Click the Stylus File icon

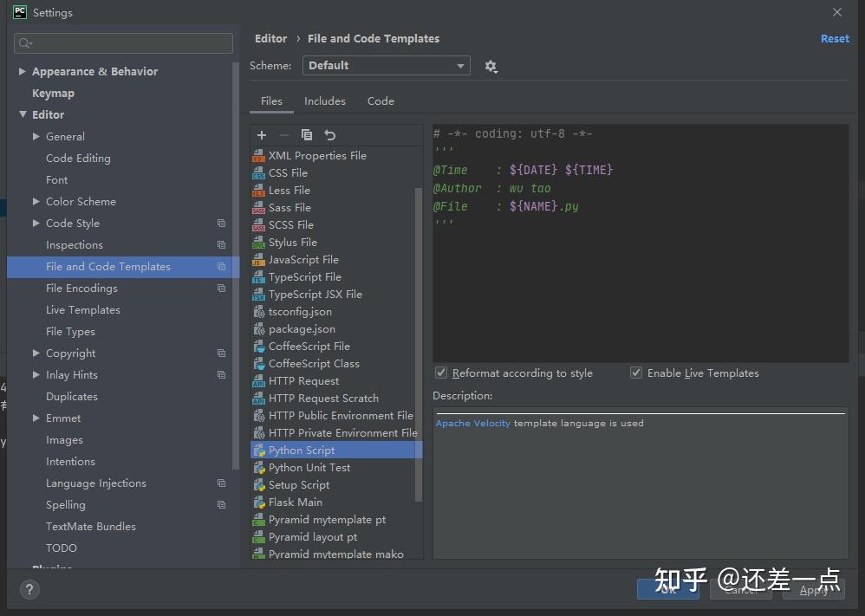point(258,242)
